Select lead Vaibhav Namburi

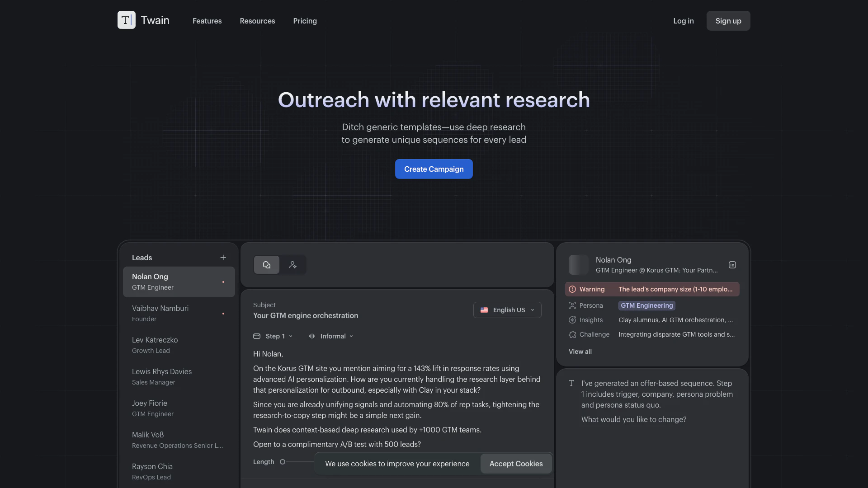pos(179,314)
